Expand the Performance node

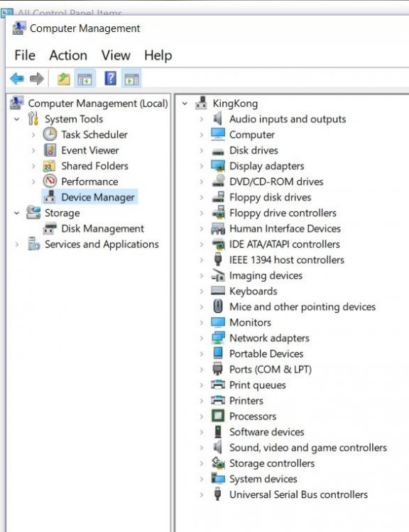(33, 182)
